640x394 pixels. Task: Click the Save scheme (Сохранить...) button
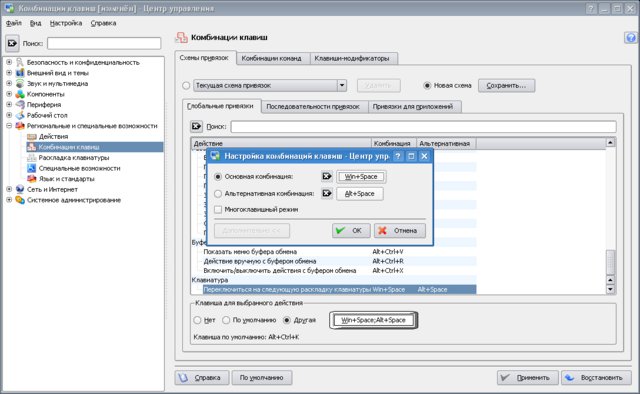point(506,85)
